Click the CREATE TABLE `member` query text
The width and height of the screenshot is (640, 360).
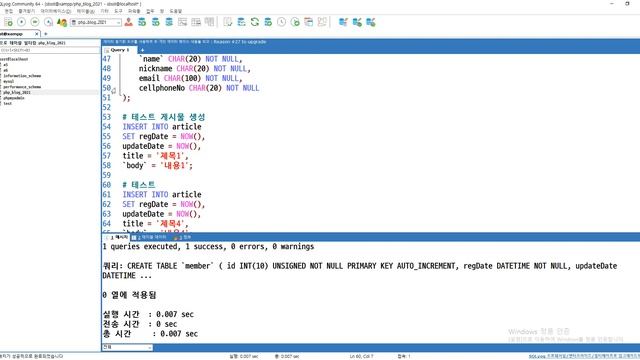click(x=359, y=271)
